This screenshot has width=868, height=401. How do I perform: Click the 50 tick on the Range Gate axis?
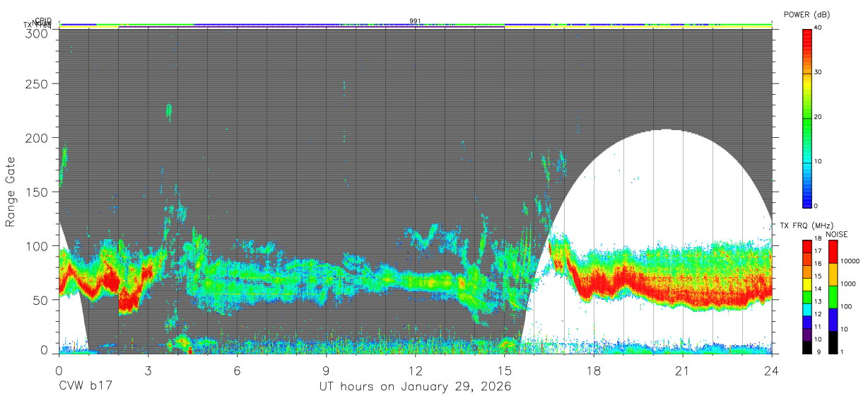coord(42,299)
